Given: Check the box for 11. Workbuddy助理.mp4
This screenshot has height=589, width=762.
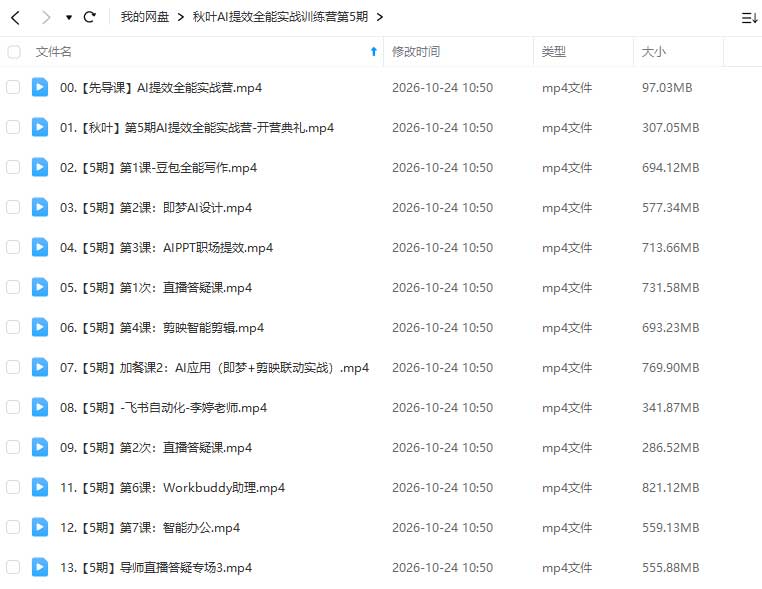Looking at the screenshot, I should click(13, 487).
